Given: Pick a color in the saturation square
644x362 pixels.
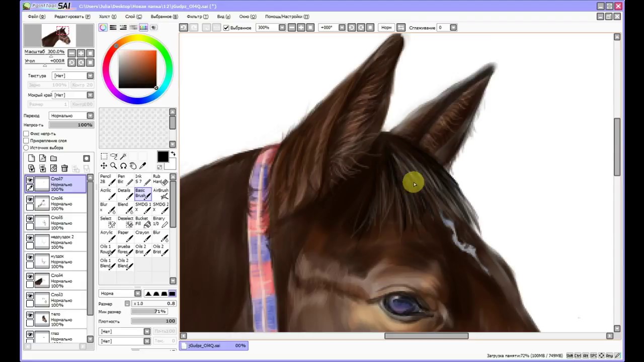Looking at the screenshot, I should (x=137, y=69).
